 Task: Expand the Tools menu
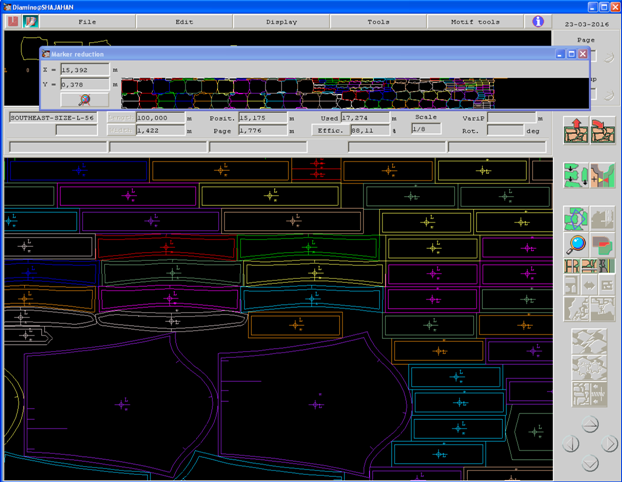378,20
